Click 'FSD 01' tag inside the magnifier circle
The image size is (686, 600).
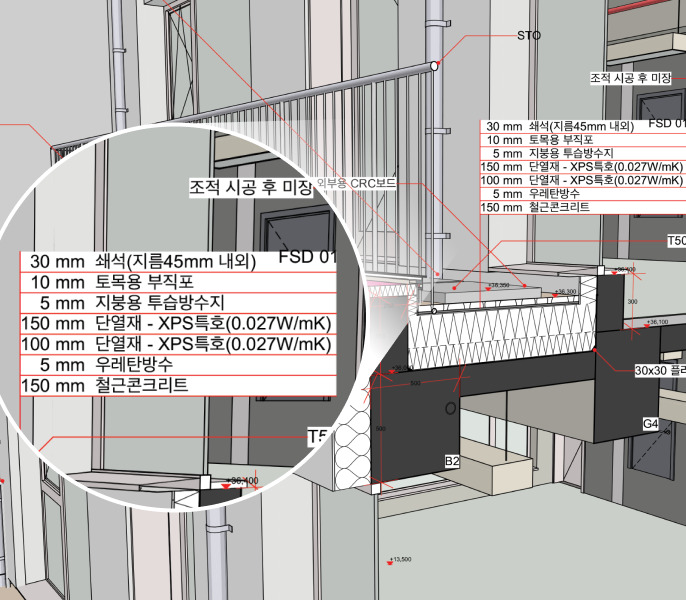[307, 256]
